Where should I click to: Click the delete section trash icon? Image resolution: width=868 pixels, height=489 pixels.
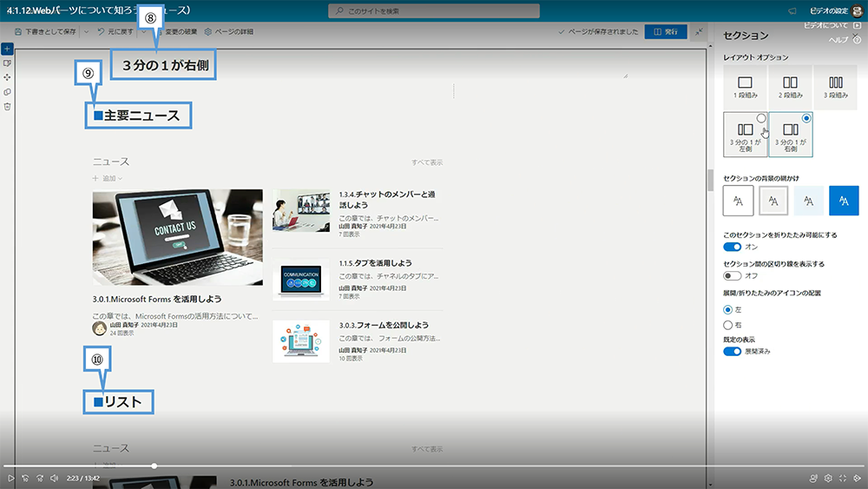7,106
